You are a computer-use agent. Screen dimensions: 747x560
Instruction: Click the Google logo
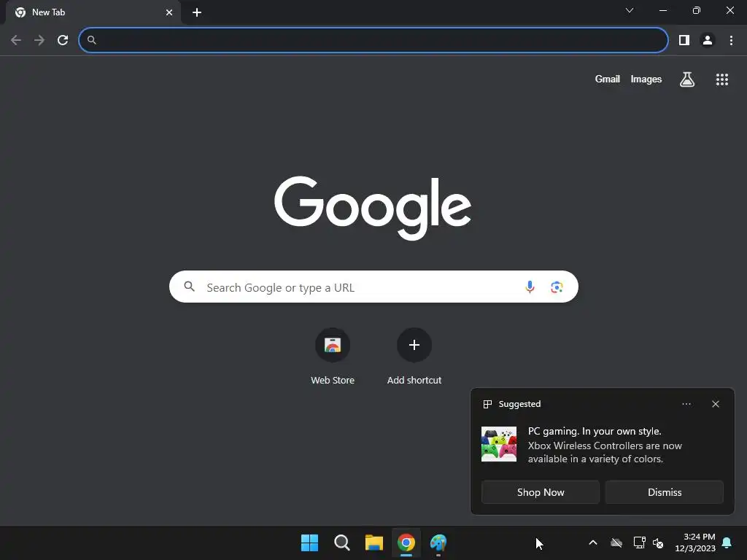(x=373, y=208)
